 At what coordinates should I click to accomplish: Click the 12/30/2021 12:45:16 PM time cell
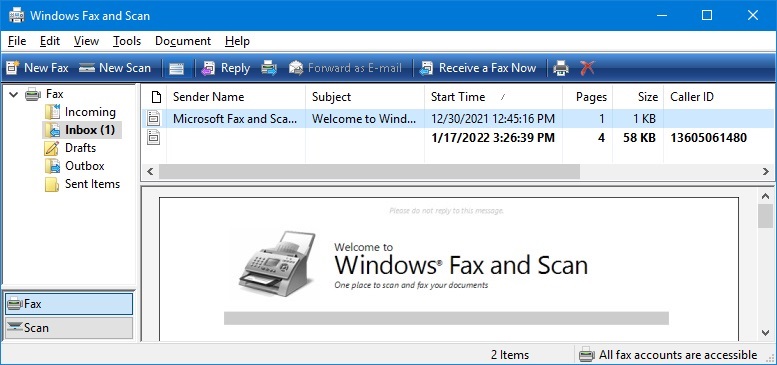pyautogui.click(x=493, y=119)
